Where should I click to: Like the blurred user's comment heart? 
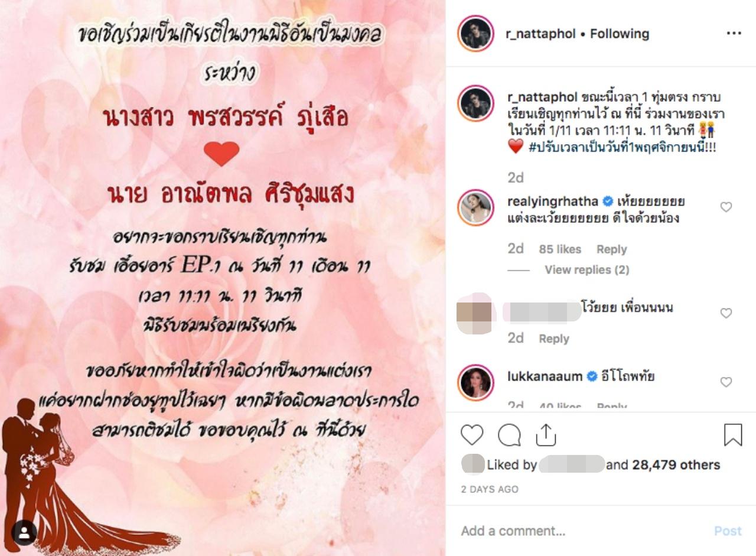[726, 313]
